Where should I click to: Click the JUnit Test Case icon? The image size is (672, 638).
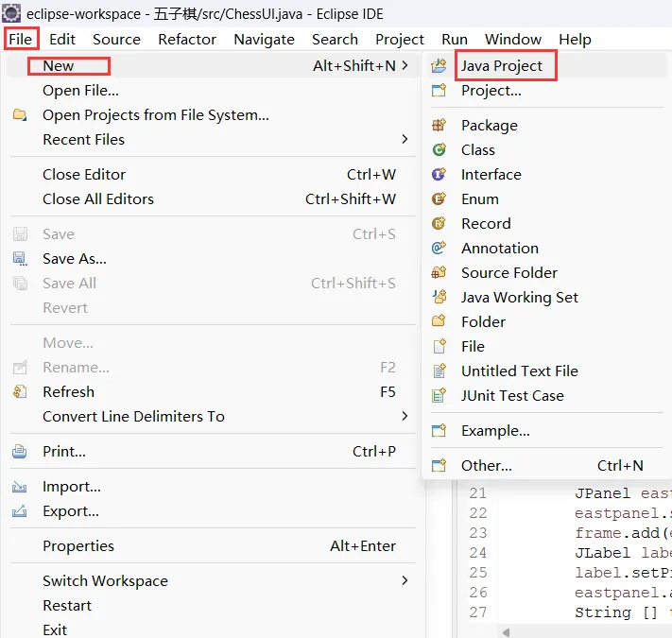pyautogui.click(x=439, y=395)
